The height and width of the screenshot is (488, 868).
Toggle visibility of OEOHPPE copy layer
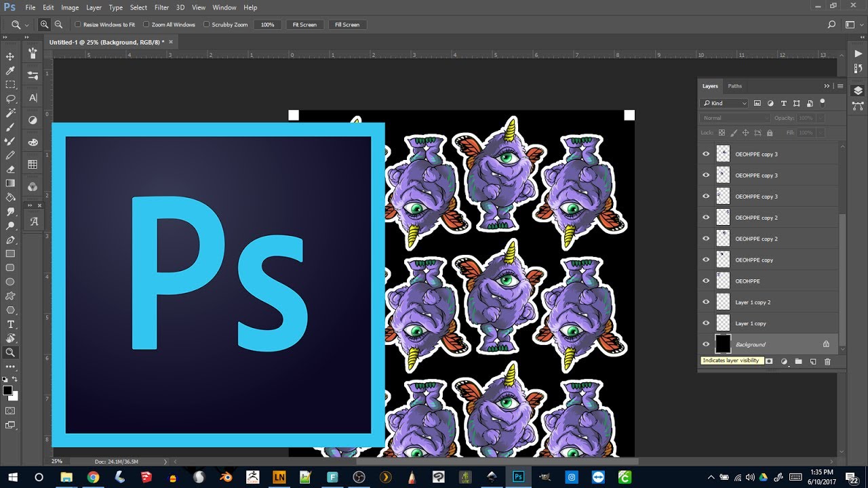706,260
